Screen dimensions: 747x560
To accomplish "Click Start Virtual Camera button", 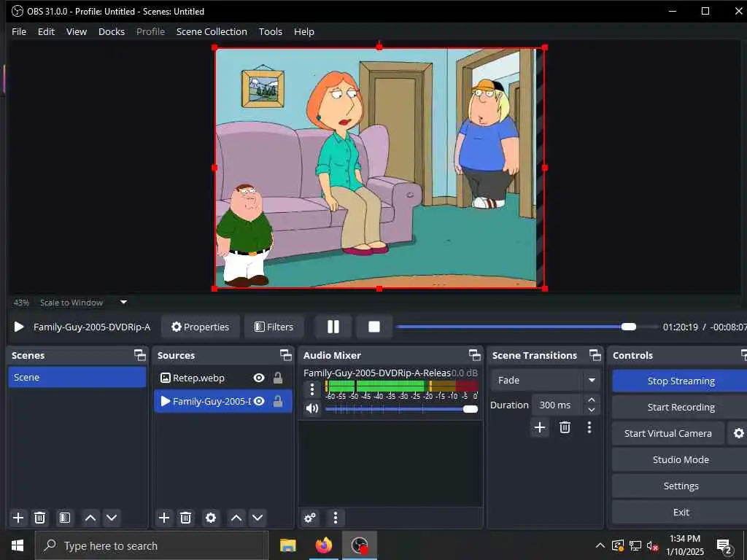I will (668, 433).
